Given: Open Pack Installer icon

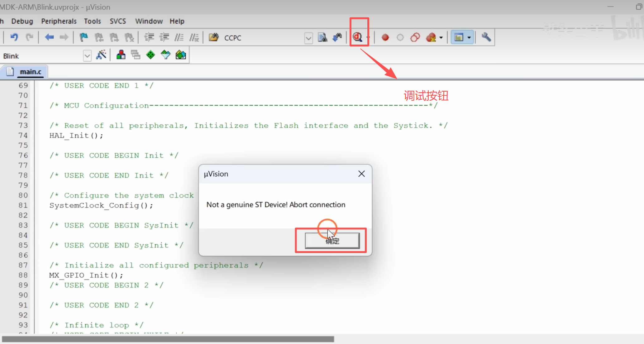Looking at the screenshot, I should pos(181,55).
